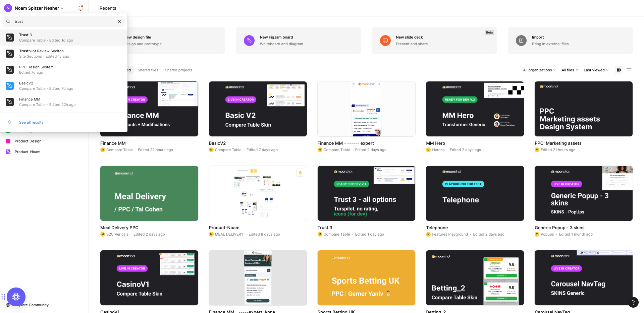
Task: Click the M team badge under Telephone
Action: [x=428, y=234]
